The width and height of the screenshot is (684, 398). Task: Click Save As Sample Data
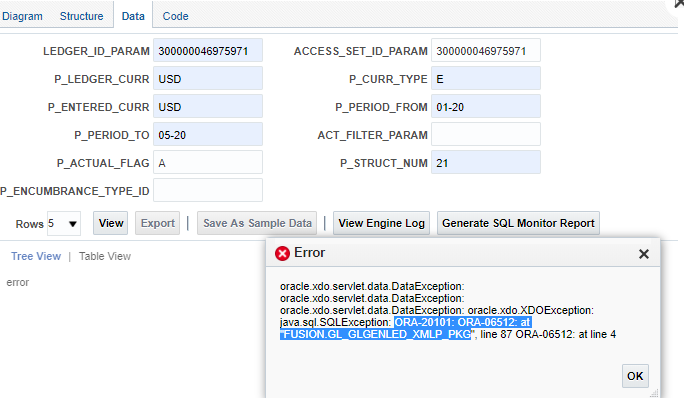(257, 223)
